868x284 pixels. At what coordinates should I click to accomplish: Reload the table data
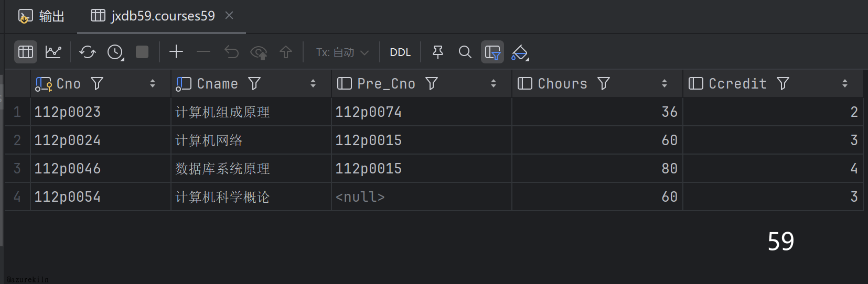click(x=88, y=52)
